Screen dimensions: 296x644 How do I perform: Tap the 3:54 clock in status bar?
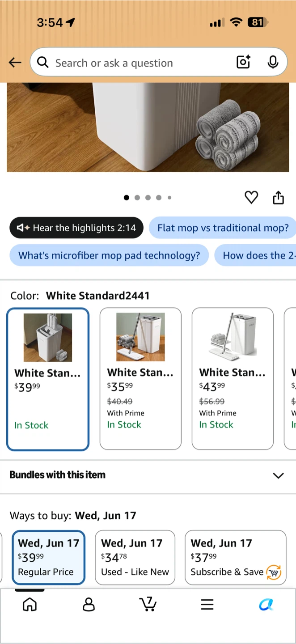(x=50, y=22)
